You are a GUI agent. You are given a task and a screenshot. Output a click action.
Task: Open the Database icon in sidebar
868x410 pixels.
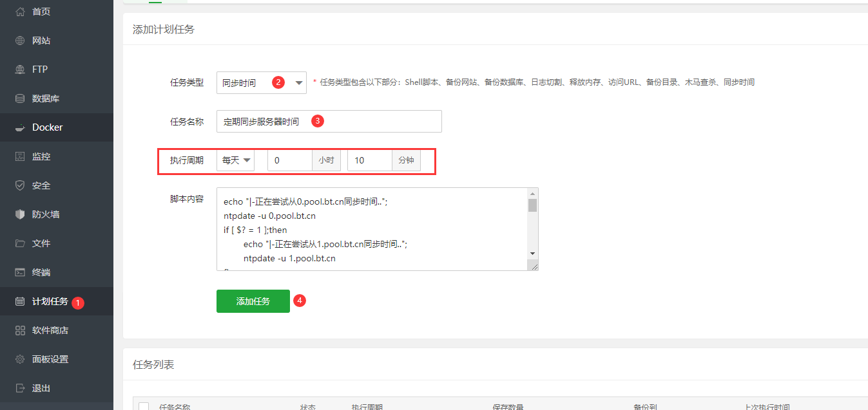pyautogui.click(x=20, y=98)
